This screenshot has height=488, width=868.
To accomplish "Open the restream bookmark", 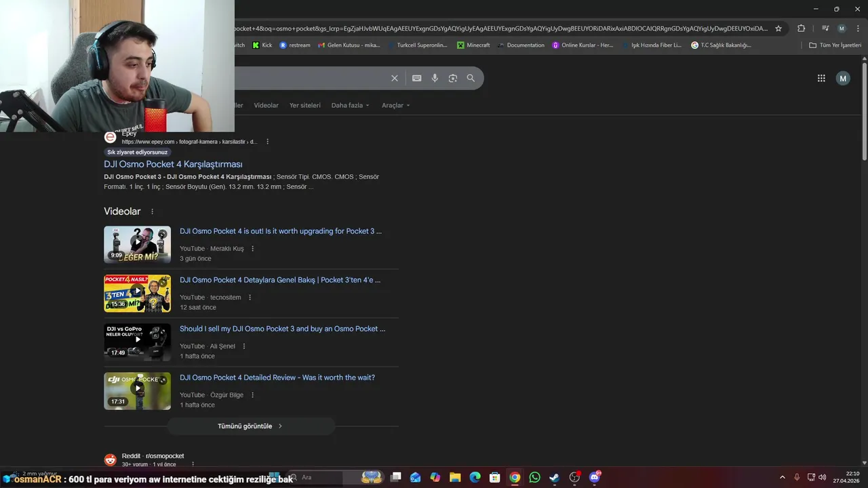I will [x=295, y=45].
